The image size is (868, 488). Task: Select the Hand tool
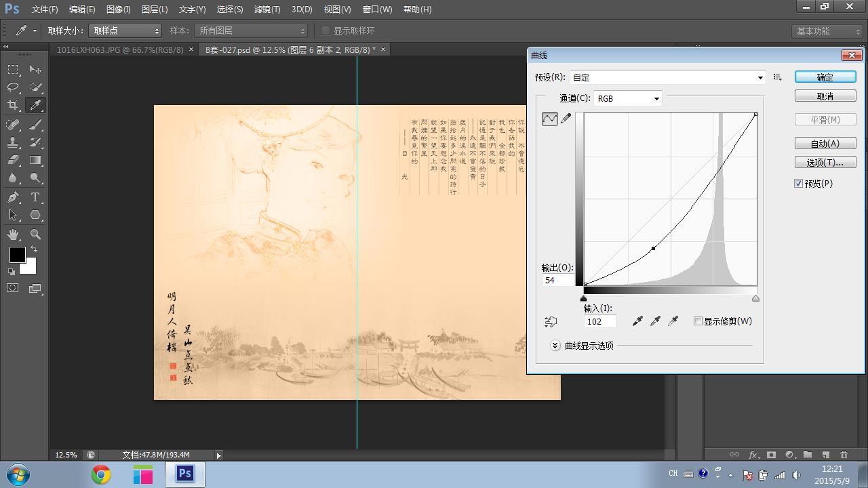click(x=13, y=235)
